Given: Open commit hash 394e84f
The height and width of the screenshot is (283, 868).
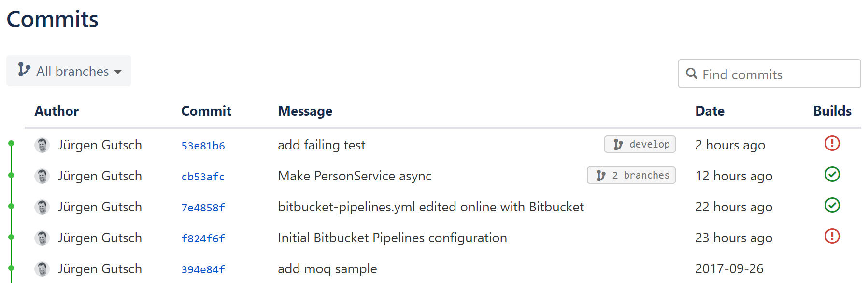Looking at the screenshot, I should [203, 269].
